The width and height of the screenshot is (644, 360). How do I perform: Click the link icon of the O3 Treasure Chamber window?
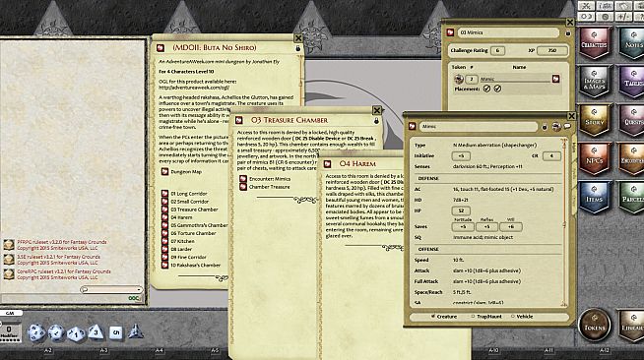click(238, 120)
